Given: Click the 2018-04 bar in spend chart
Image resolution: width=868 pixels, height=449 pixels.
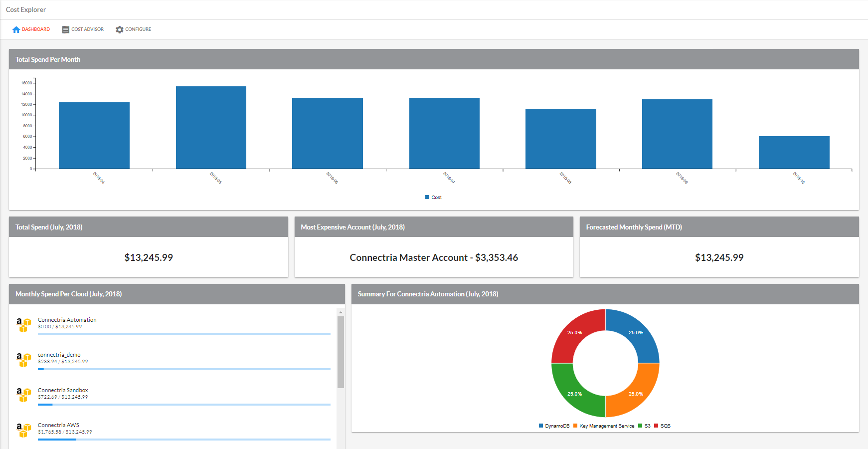Looking at the screenshot, I should (x=94, y=136).
